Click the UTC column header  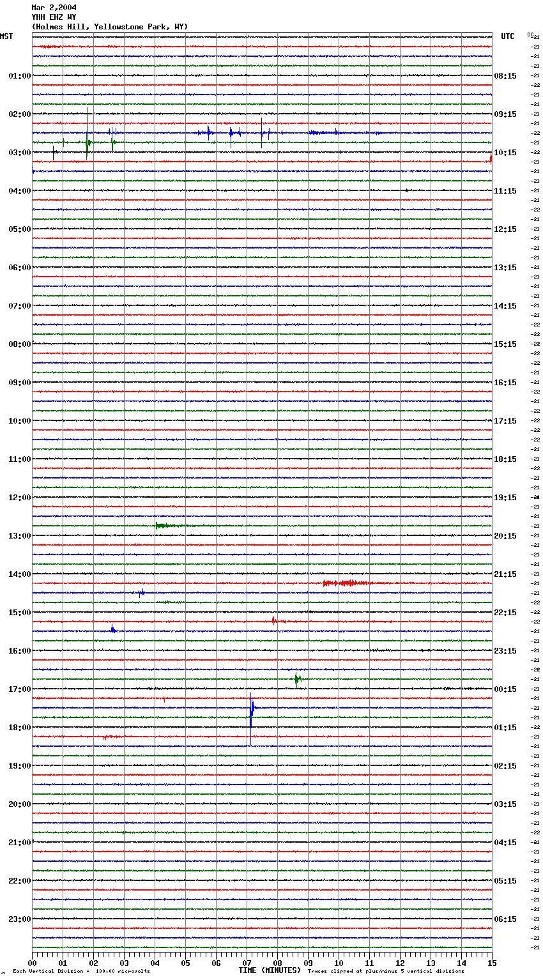tap(507, 36)
